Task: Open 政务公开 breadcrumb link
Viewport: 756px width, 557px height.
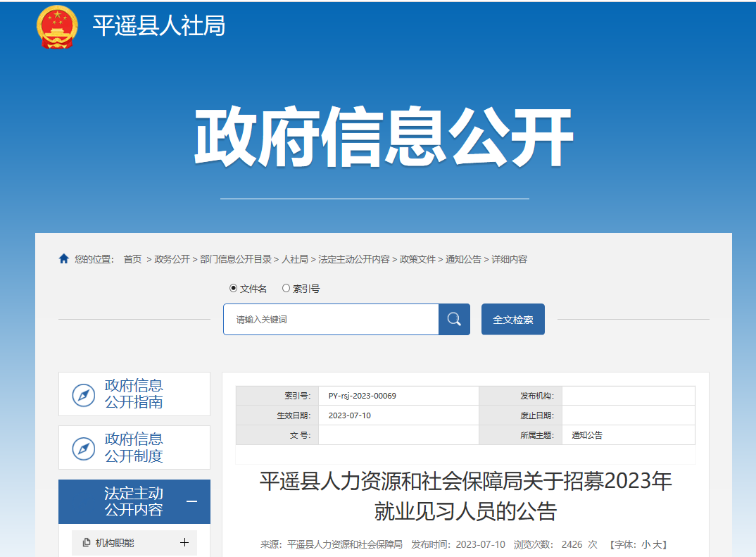Action: [x=172, y=259]
